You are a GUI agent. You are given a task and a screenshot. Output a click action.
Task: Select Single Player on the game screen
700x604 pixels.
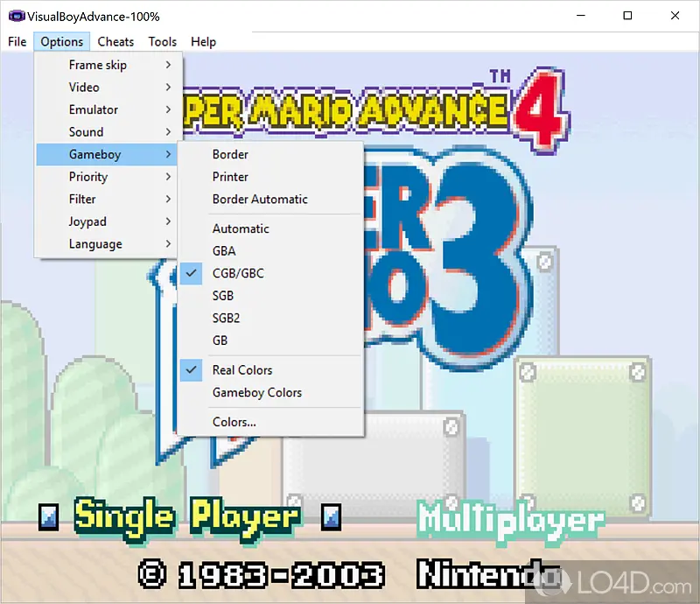(187, 516)
